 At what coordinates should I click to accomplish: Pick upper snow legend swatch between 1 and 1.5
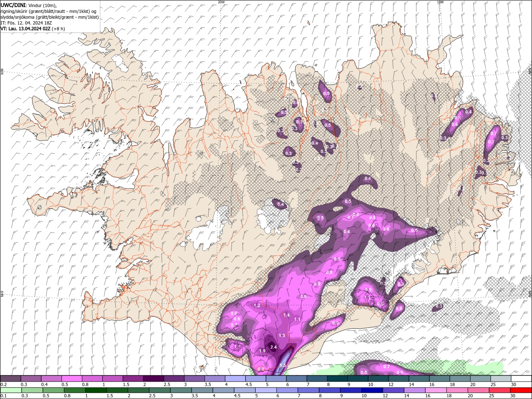coord(113,379)
